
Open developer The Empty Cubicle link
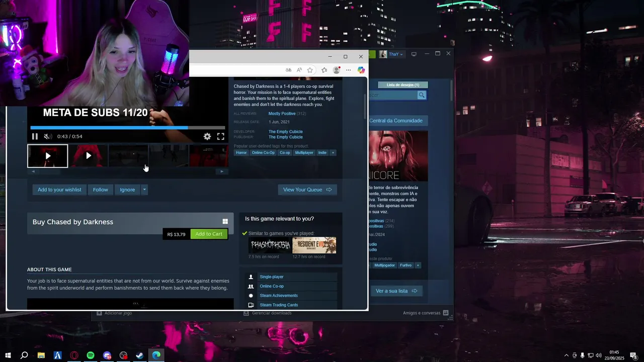coord(285,132)
